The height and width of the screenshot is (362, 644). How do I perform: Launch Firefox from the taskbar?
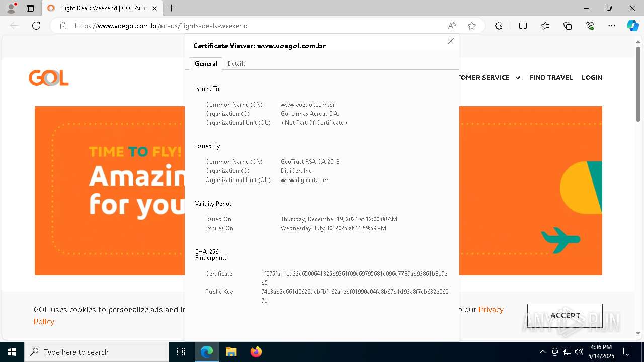[x=256, y=352]
